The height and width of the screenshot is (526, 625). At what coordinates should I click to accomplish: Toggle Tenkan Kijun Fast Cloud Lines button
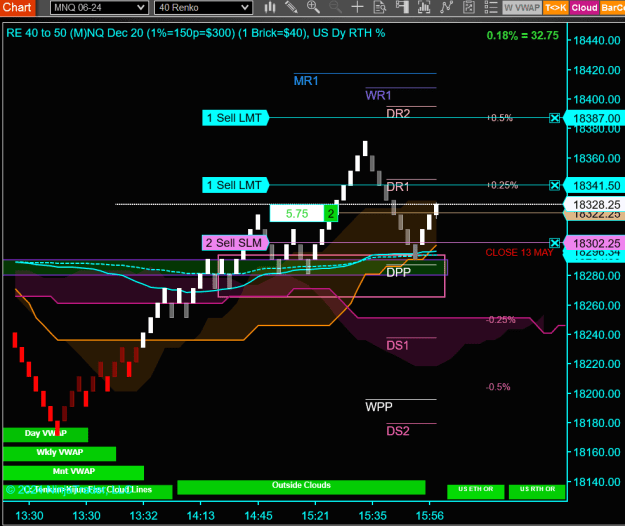pos(88,491)
